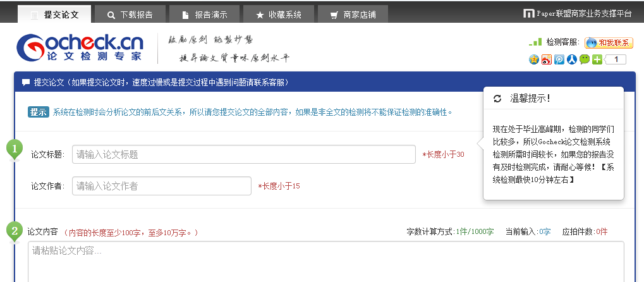Screen dimensions: 644x282
Task: Click the 应拍件数:0件 counter
Action: coord(585,231)
